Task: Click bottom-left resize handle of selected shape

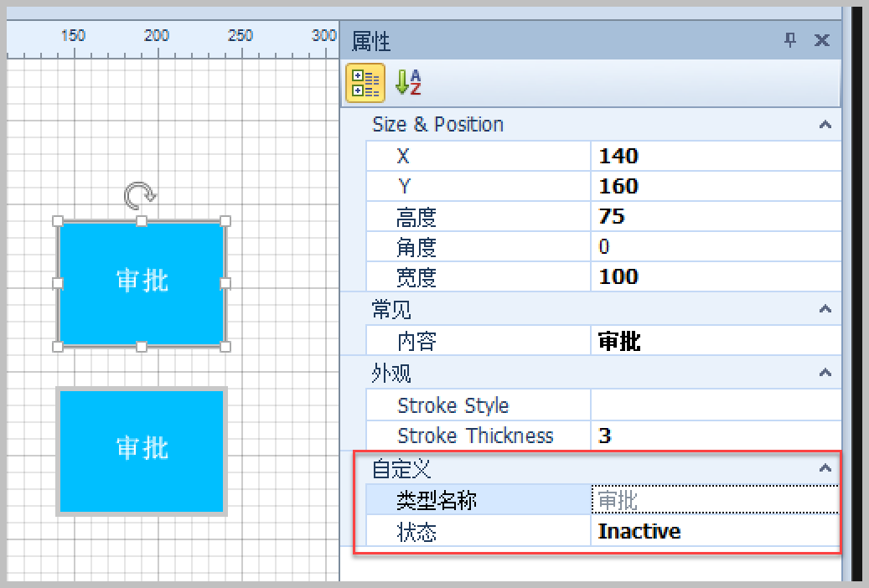Action: [x=58, y=347]
